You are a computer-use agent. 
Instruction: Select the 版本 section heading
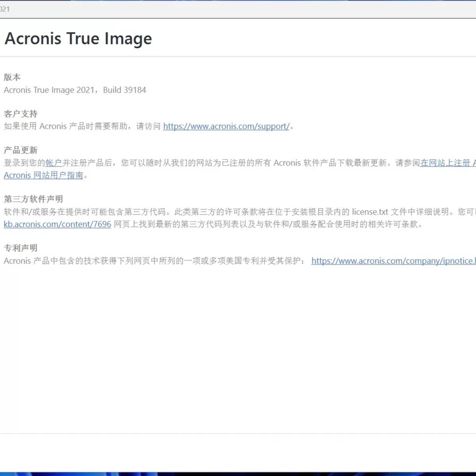(x=12, y=77)
